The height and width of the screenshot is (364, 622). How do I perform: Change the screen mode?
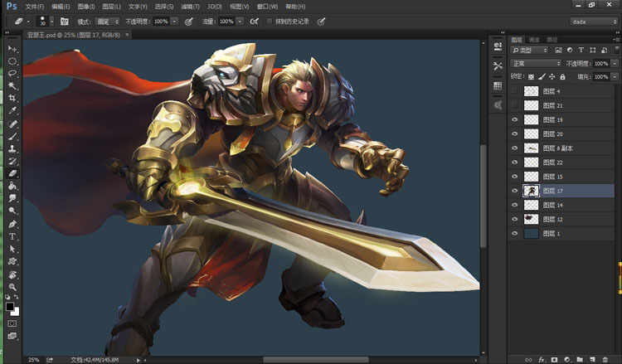pos(12,337)
